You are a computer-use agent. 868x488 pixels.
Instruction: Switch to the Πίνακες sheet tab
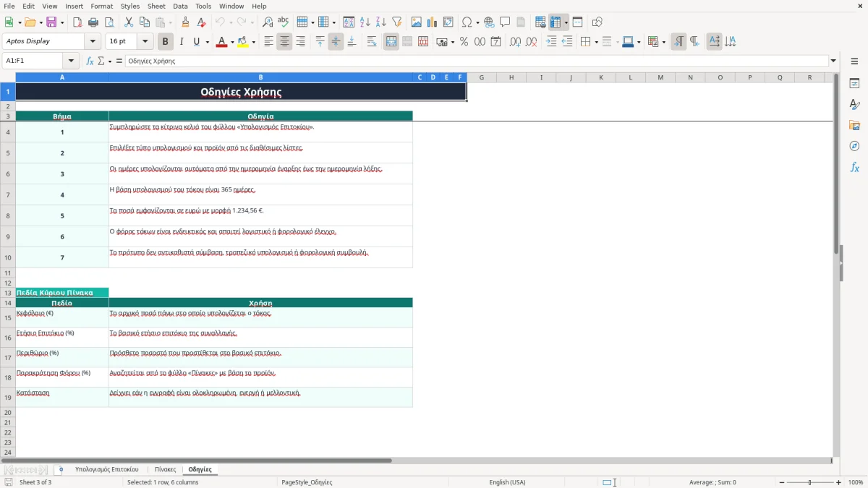pos(165,469)
